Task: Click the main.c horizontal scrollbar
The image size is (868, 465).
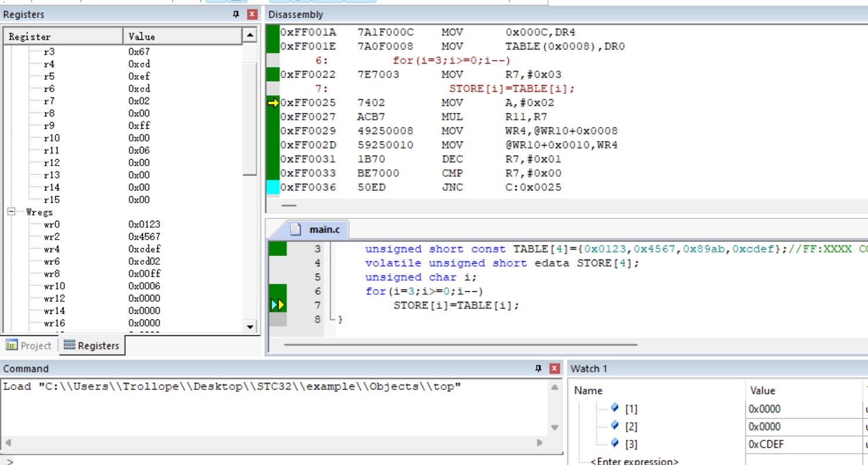Action: click(x=460, y=345)
